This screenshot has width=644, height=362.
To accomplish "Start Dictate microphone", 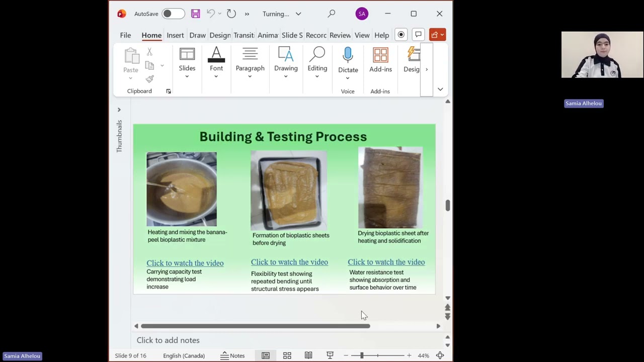I will coord(348,56).
